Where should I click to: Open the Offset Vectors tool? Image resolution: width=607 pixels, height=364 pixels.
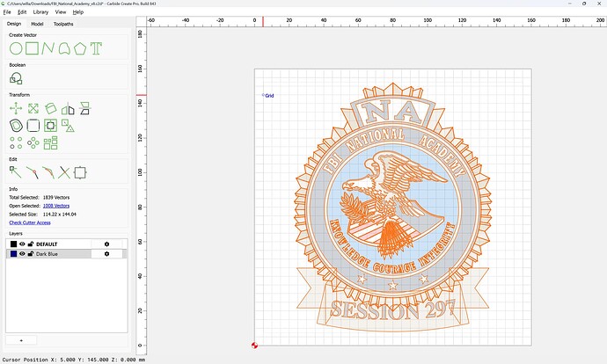tap(16, 126)
